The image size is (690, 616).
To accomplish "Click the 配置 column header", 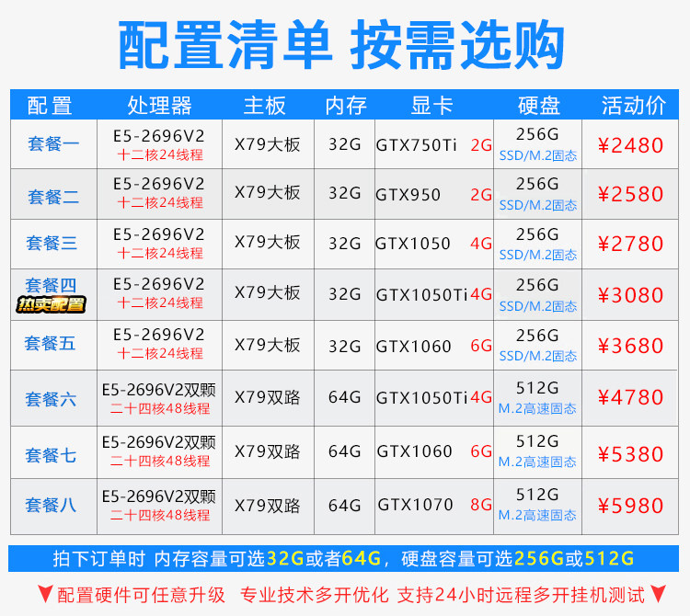I will pos(50,106).
